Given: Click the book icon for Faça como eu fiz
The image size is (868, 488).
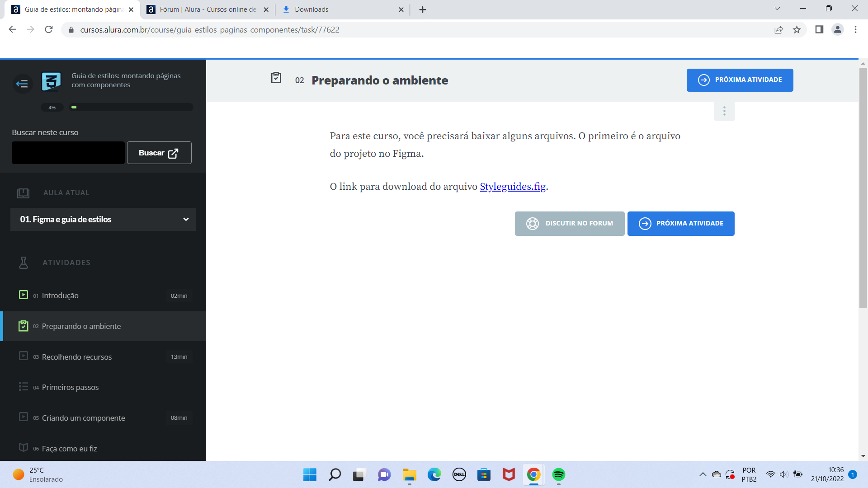Looking at the screenshot, I should (24, 447).
